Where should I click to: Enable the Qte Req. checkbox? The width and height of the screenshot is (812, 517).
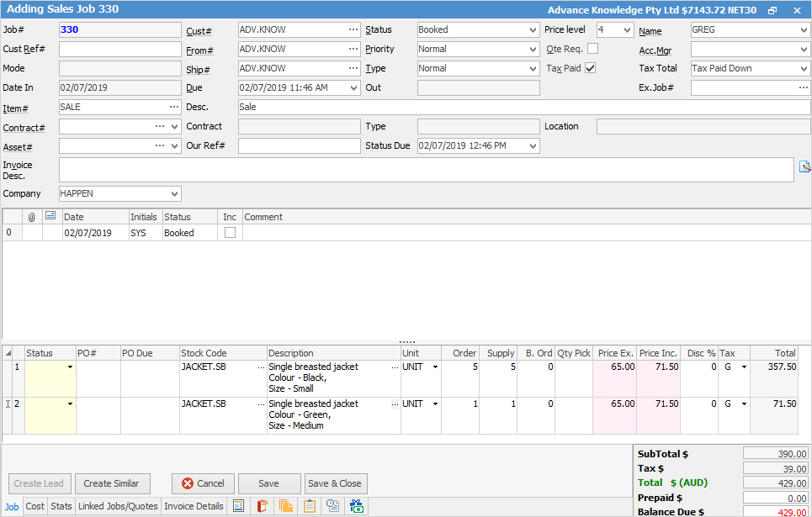click(592, 49)
